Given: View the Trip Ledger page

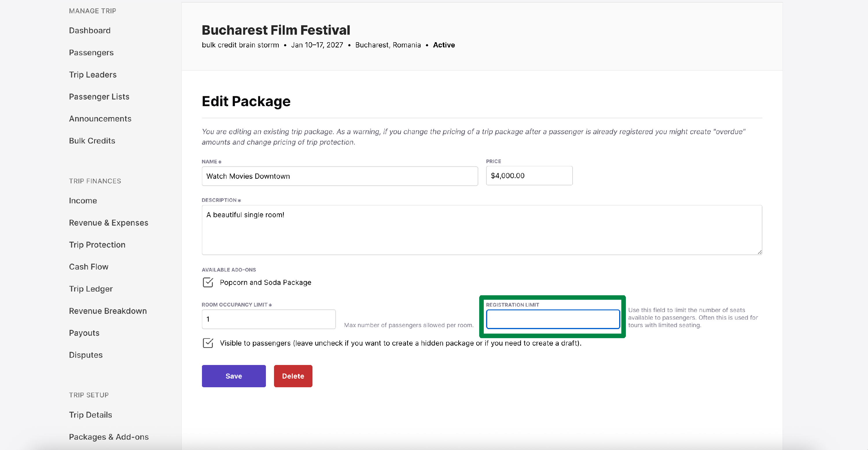Looking at the screenshot, I should point(91,289).
